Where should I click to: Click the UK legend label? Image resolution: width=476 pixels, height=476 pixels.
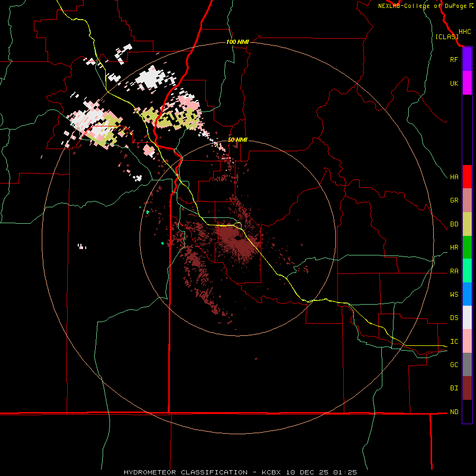coord(454,84)
